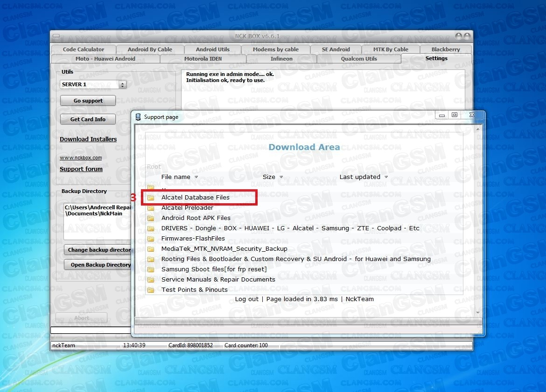
Task: Click the Samsung Sboot files folder icon
Action: point(151,269)
